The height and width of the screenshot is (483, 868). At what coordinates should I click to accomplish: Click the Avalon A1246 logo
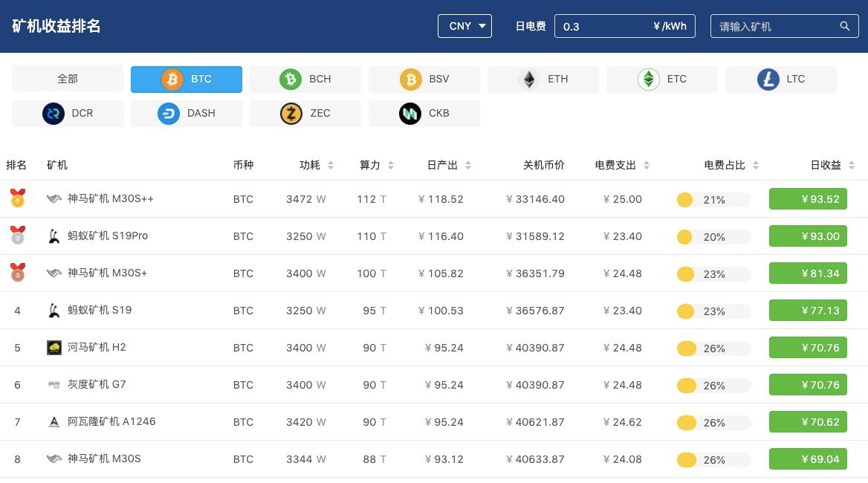click(54, 422)
